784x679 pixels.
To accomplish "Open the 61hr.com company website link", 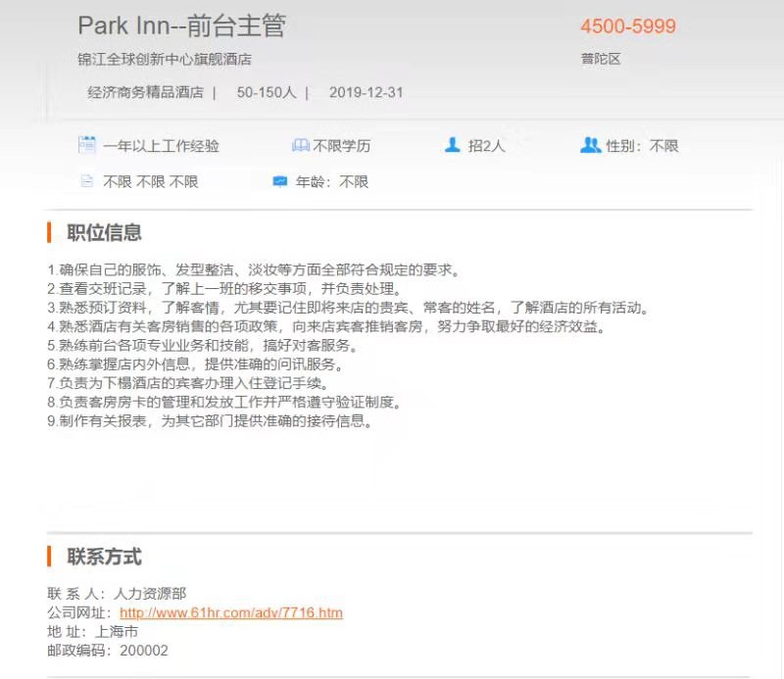I will coord(230,613).
